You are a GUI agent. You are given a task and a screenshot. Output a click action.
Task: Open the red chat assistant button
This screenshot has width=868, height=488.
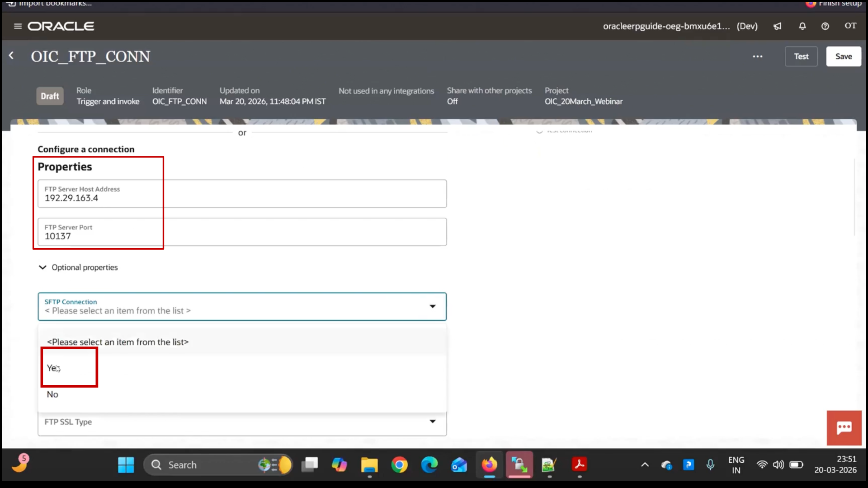tap(844, 427)
